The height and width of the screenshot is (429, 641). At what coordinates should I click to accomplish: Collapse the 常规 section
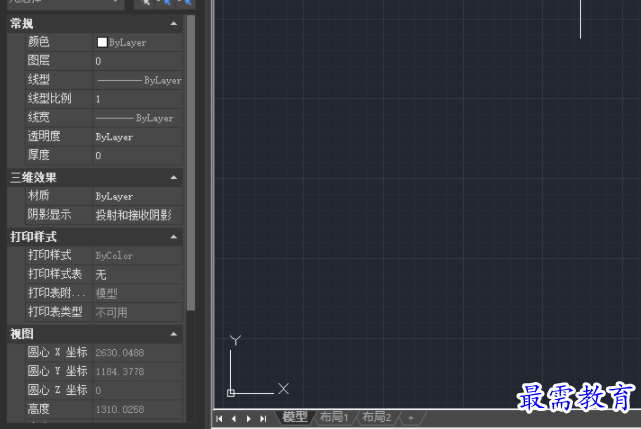(x=174, y=24)
